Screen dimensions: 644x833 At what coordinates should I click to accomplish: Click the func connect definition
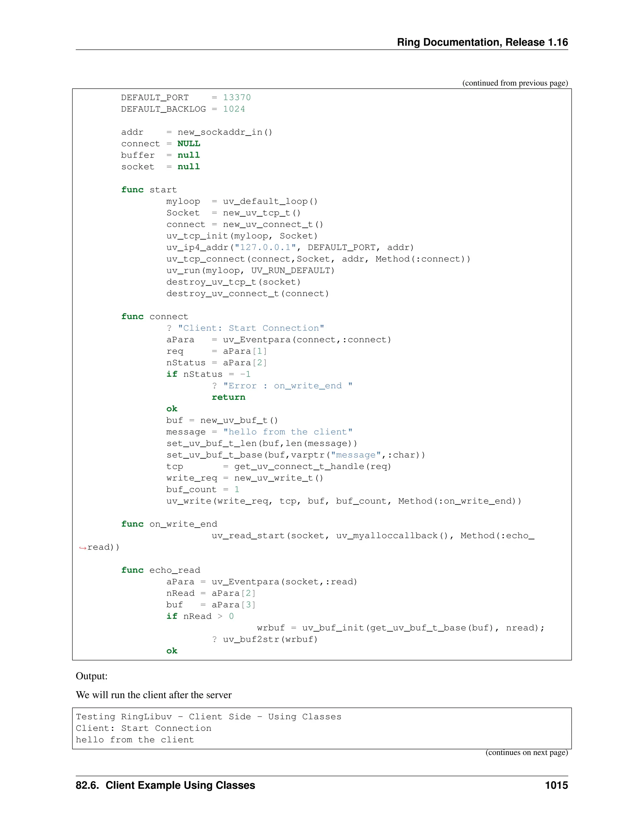tap(154, 317)
